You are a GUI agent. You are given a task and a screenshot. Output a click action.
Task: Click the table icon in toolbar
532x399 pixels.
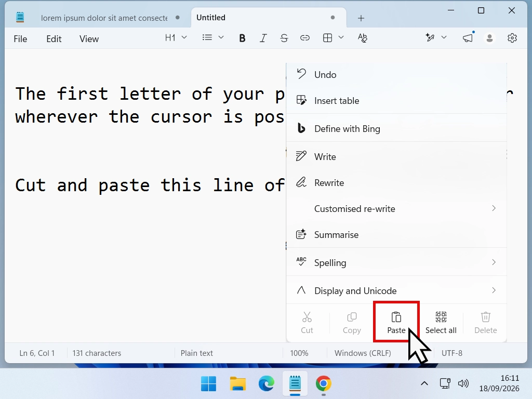[x=327, y=38]
